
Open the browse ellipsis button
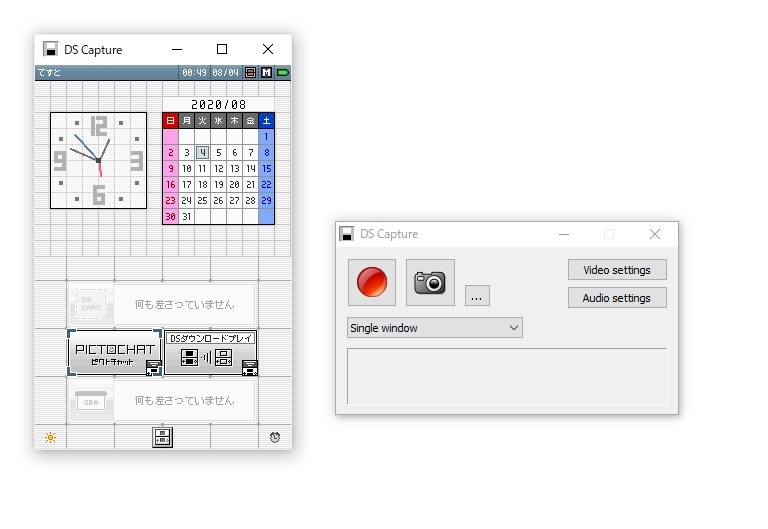477,295
